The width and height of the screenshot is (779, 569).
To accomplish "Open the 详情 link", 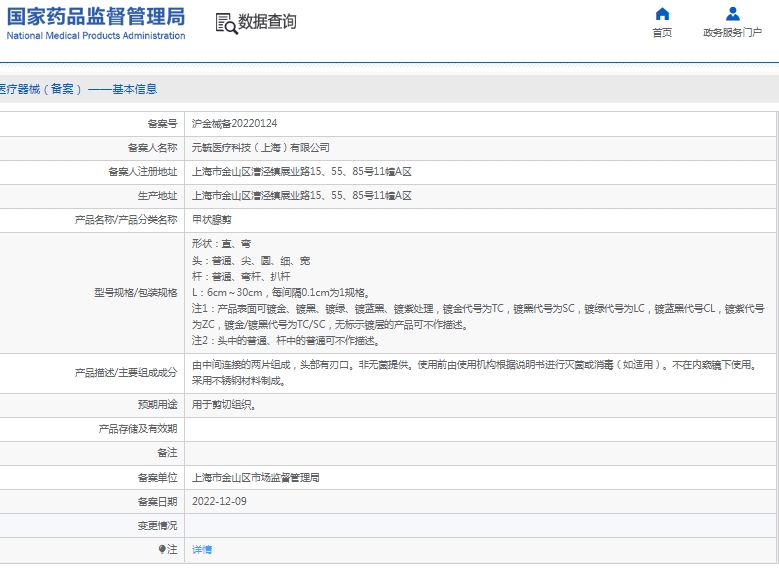I will [202, 549].
